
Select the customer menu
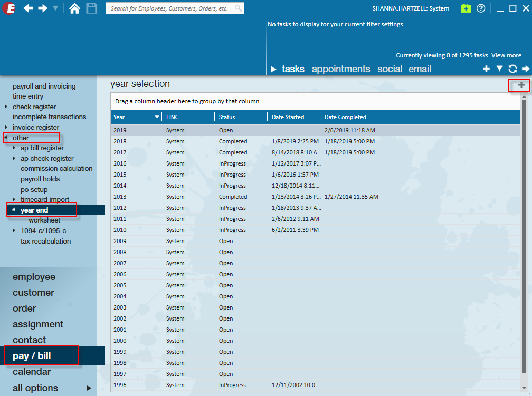pyautogui.click(x=33, y=293)
